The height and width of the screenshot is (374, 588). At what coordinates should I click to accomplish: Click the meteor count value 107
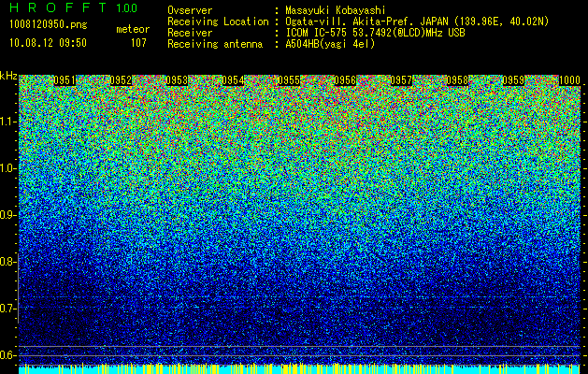tap(138, 43)
